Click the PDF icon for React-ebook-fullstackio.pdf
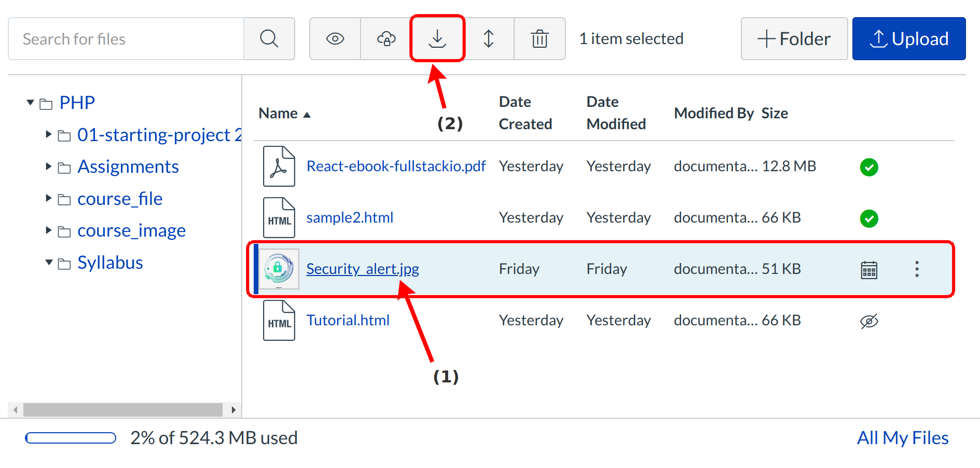This screenshot has height=468, width=980. [x=279, y=166]
